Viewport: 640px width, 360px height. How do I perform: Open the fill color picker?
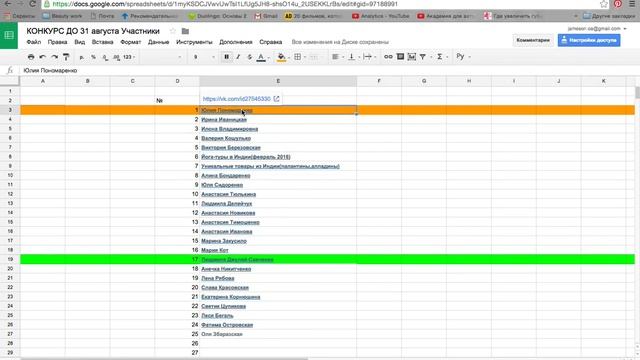(282, 57)
